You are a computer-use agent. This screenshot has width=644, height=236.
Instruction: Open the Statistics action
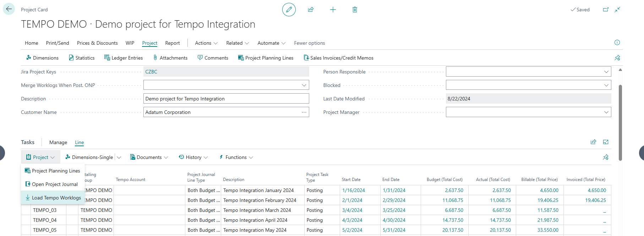[x=82, y=58]
